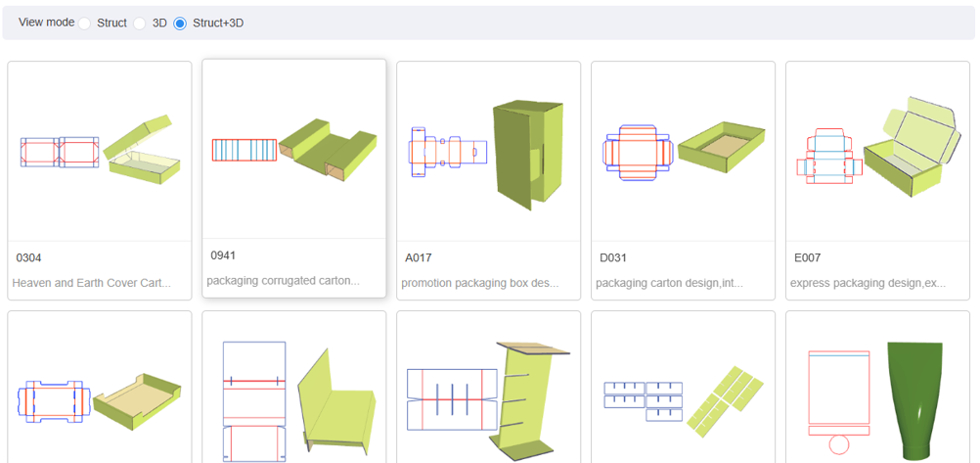Select the Struct+3D view mode radio button

click(180, 23)
